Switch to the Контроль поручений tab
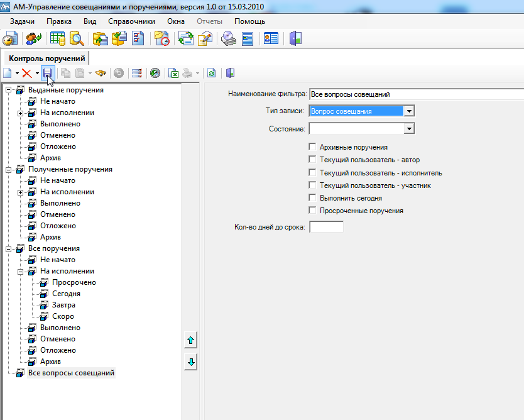The image size is (524, 420). [46, 58]
